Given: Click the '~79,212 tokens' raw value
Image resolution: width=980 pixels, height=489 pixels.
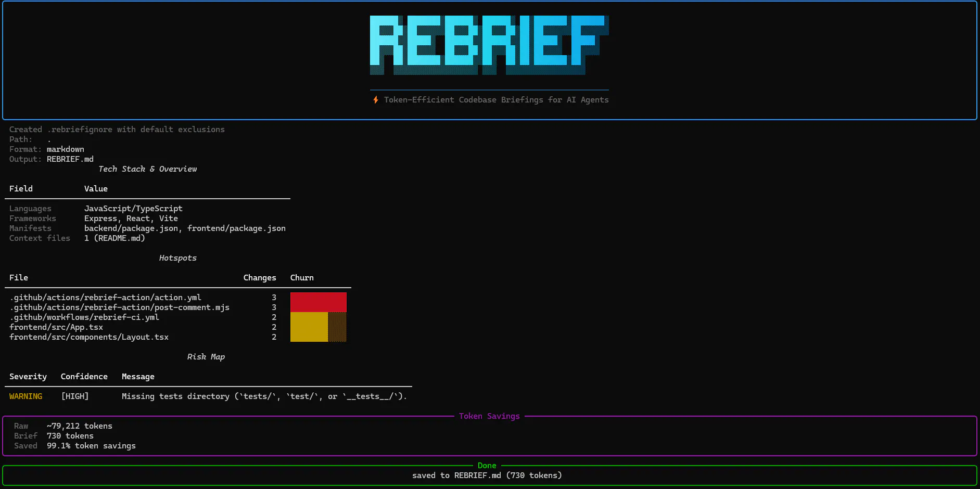Looking at the screenshot, I should tap(80, 426).
